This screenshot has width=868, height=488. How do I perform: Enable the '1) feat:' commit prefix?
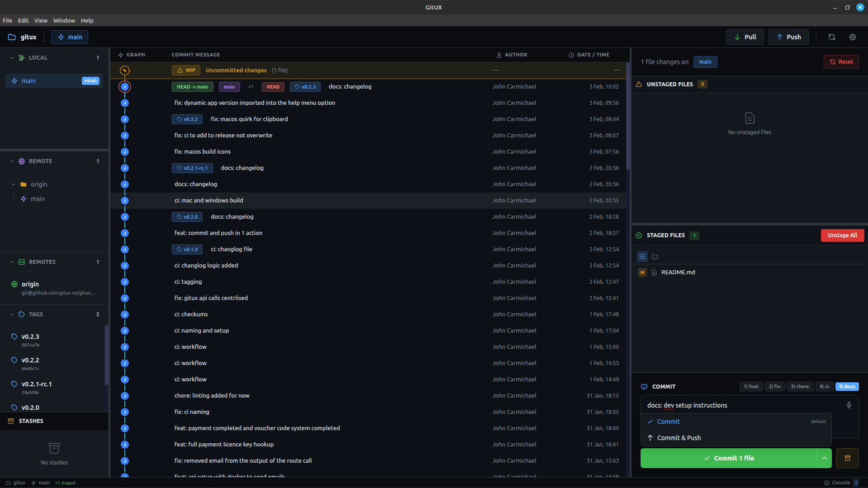click(x=751, y=386)
